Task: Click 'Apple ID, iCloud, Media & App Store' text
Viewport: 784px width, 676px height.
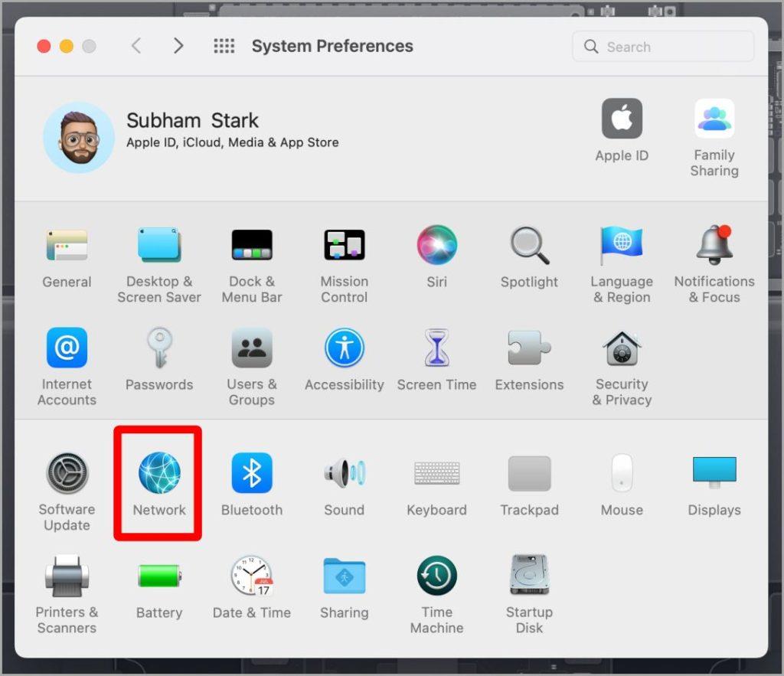Action: point(233,142)
